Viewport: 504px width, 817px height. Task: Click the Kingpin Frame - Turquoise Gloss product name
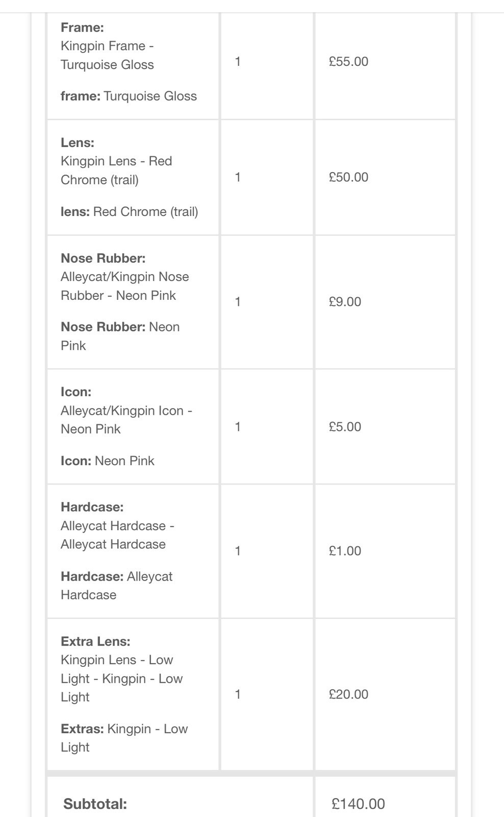(107, 55)
